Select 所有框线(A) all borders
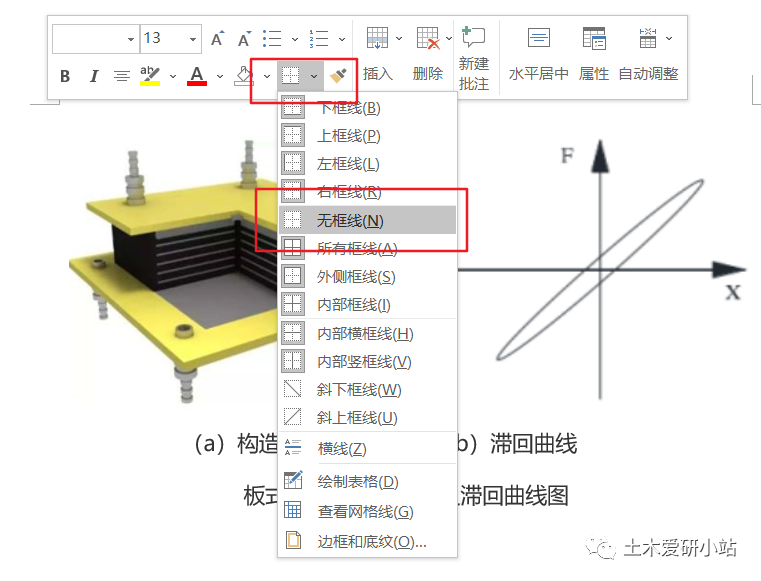 368,249
